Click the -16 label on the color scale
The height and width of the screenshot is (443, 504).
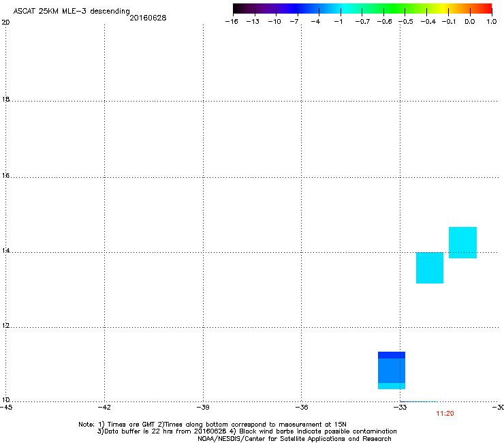coord(232,22)
